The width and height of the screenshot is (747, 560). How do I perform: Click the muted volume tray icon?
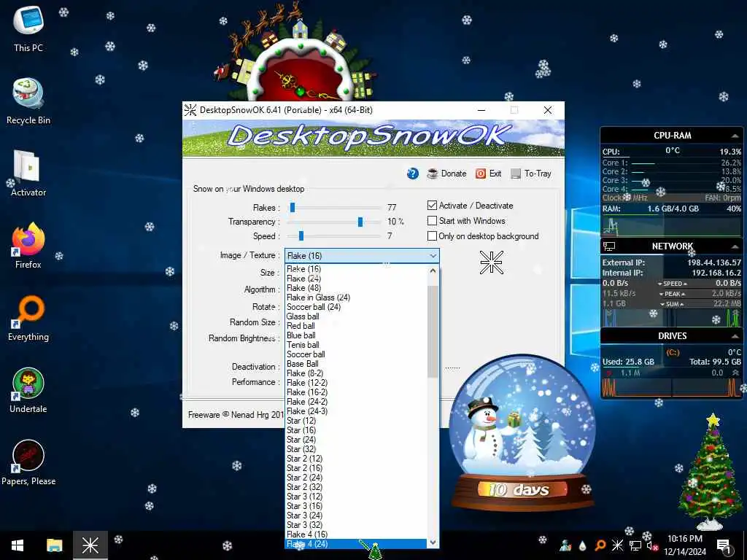[651, 545]
